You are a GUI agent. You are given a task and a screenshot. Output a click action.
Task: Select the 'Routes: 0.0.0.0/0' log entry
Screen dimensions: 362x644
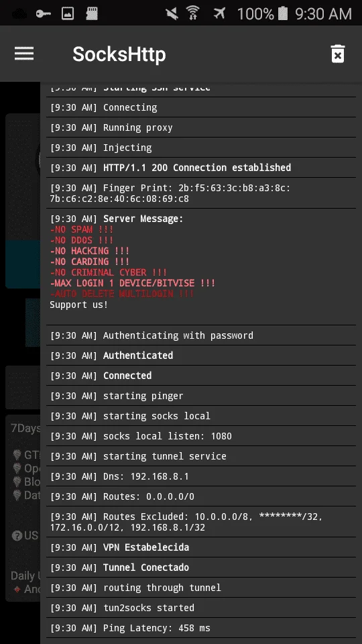[x=200, y=496]
